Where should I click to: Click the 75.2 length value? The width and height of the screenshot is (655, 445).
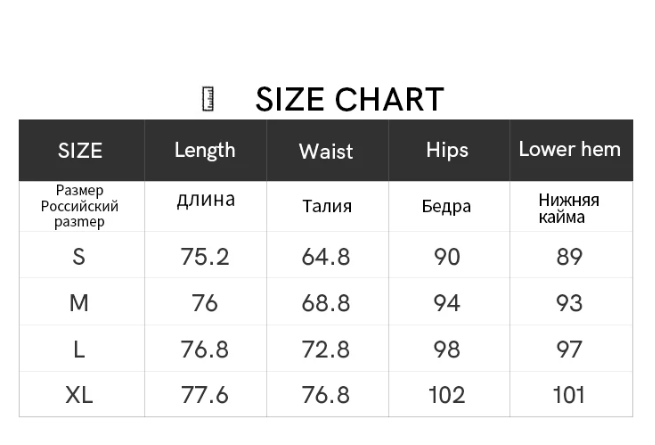(x=205, y=257)
